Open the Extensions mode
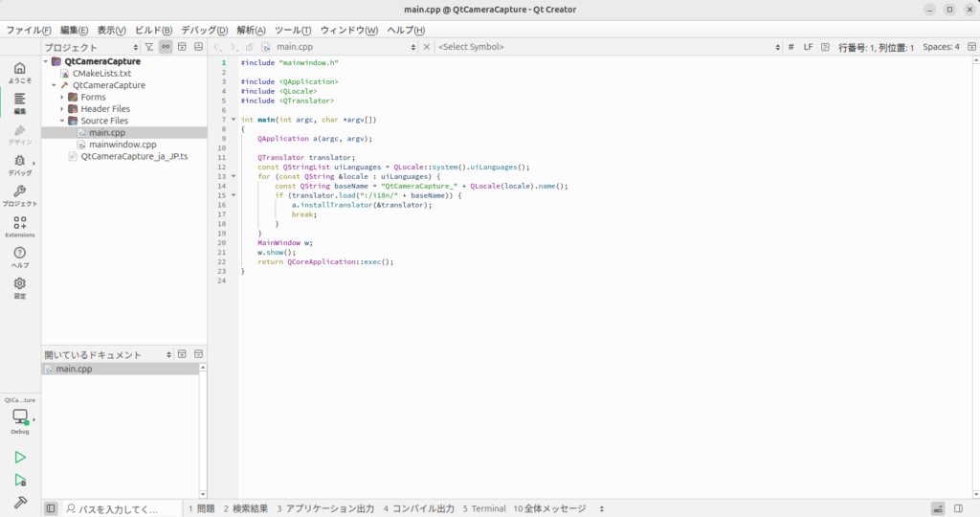This screenshot has height=517, width=980. point(20,226)
